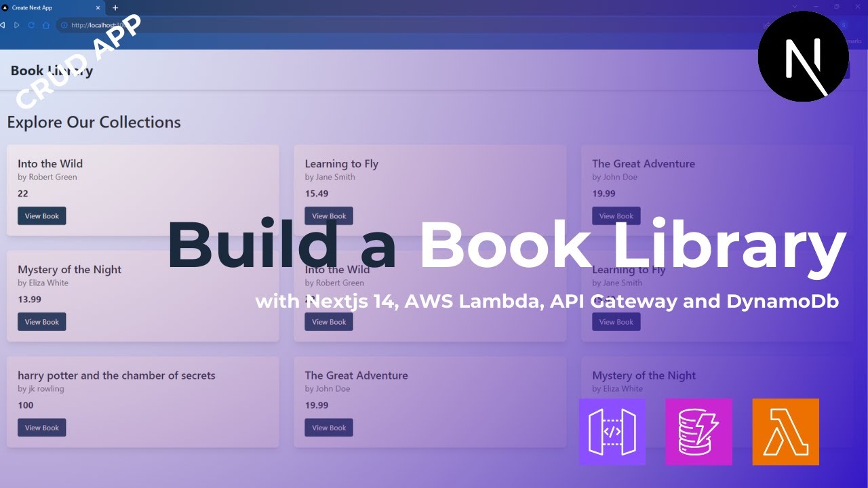Click the price 15.49

click(x=317, y=194)
